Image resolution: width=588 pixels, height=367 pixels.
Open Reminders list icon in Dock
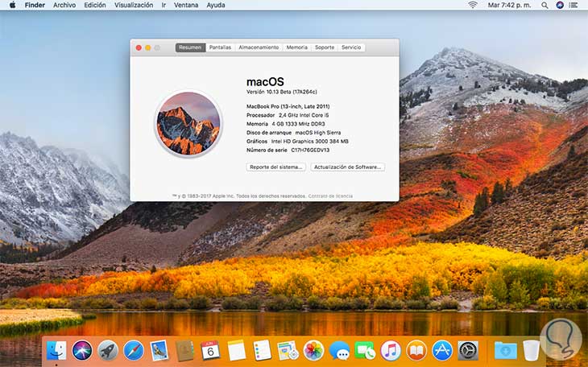[x=262, y=351]
